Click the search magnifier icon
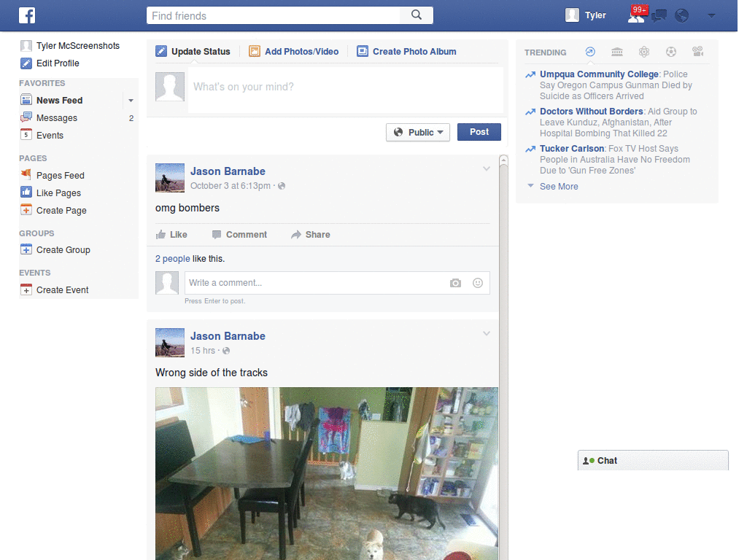Viewport: 747px width, 560px height. [x=417, y=15]
